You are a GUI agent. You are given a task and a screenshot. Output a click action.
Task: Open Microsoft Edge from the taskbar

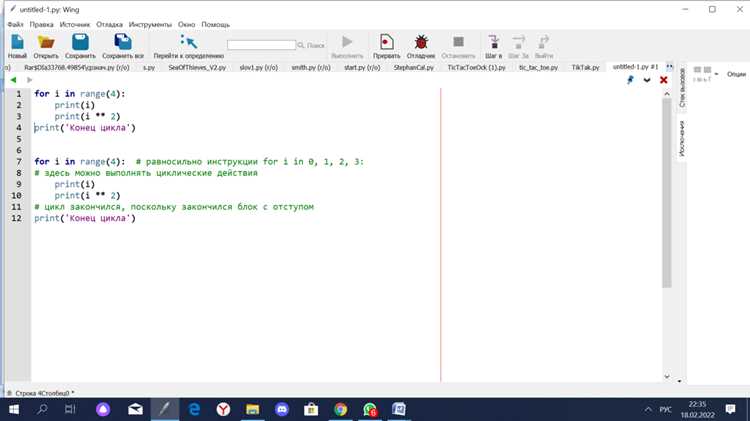click(x=194, y=410)
